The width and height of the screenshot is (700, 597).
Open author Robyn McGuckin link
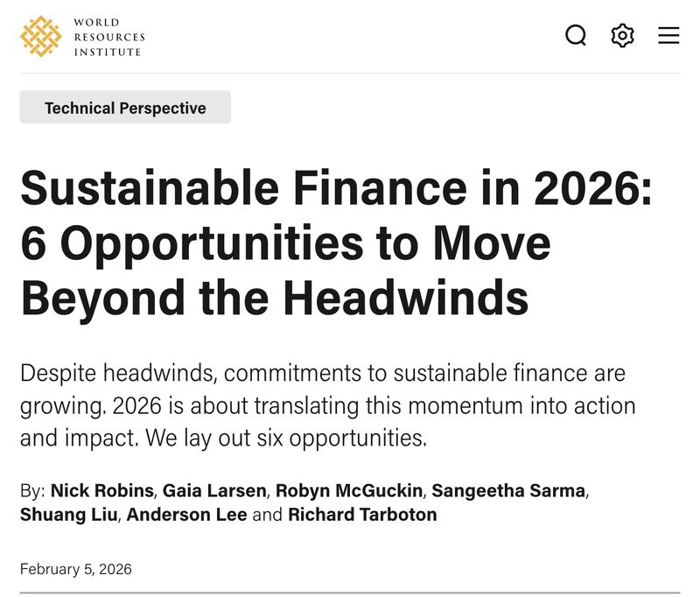349,490
